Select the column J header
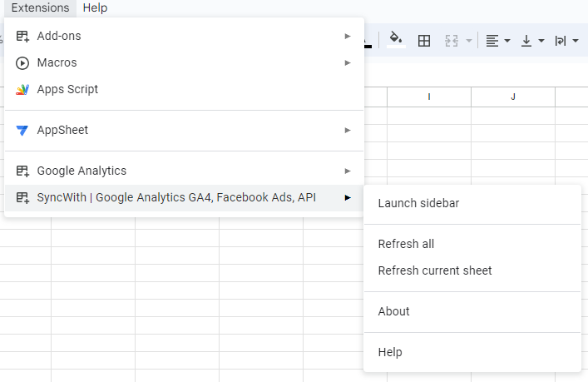The width and height of the screenshot is (588, 382). coord(513,97)
